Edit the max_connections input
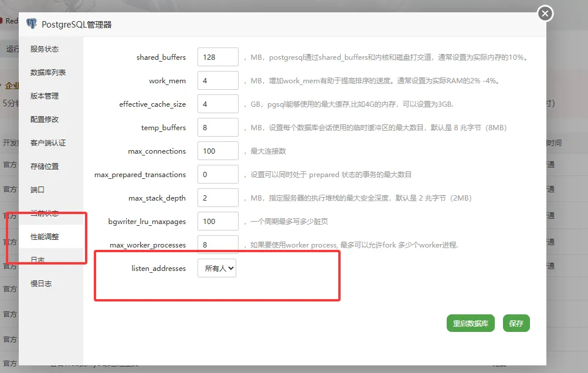This screenshot has height=373, width=588. click(218, 151)
